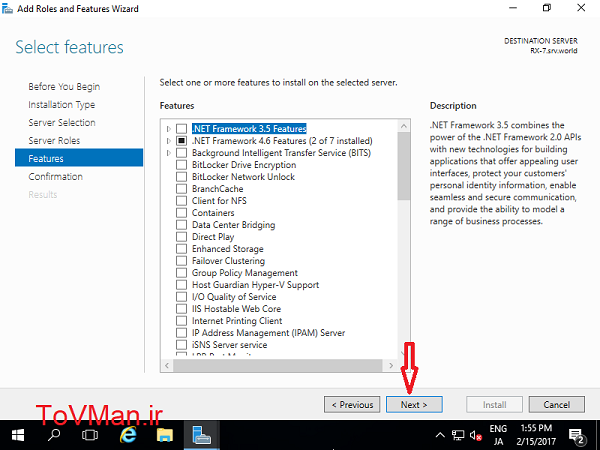Check Data Center Bridging
This screenshot has height=450, width=600.
click(x=181, y=225)
